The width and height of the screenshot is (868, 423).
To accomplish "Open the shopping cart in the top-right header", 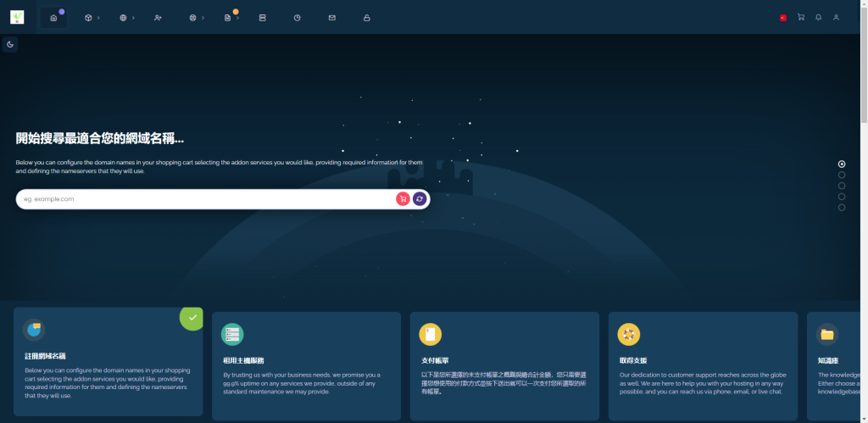I will [x=801, y=17].
